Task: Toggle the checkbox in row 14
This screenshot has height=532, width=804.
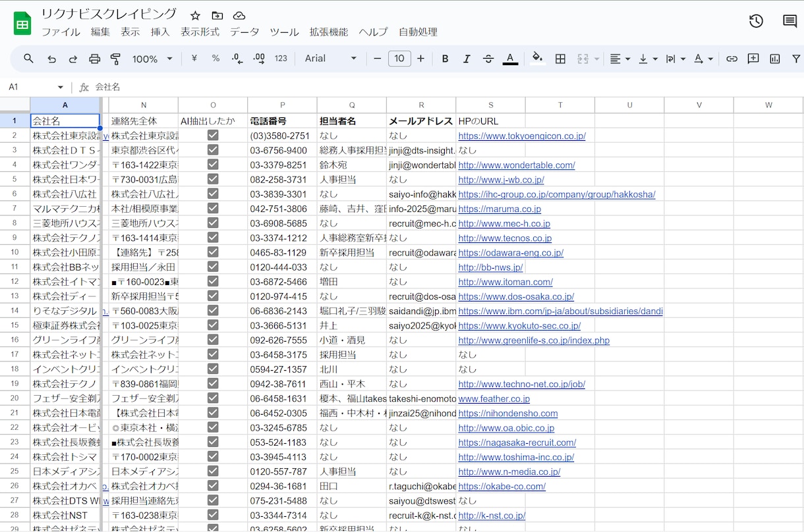Action: tap(213, 311)
